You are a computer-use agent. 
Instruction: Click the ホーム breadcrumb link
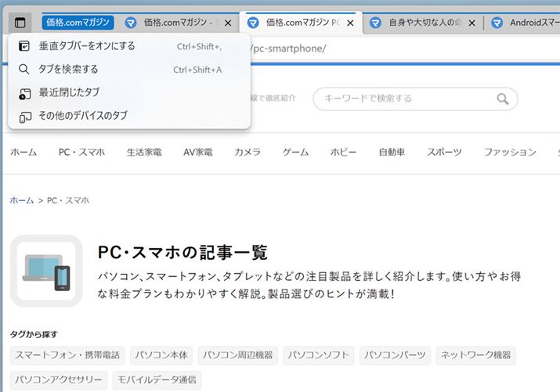click(x=22, y=201)
